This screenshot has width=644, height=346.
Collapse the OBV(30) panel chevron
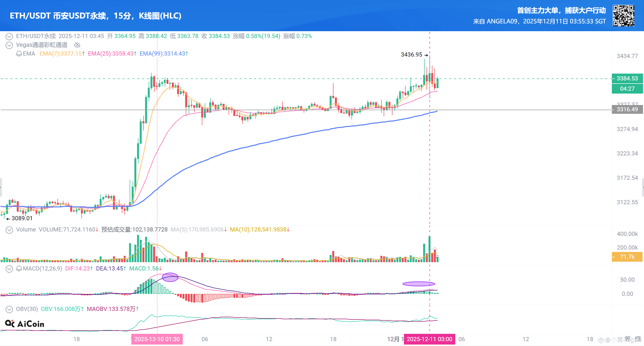click(9, 309)
